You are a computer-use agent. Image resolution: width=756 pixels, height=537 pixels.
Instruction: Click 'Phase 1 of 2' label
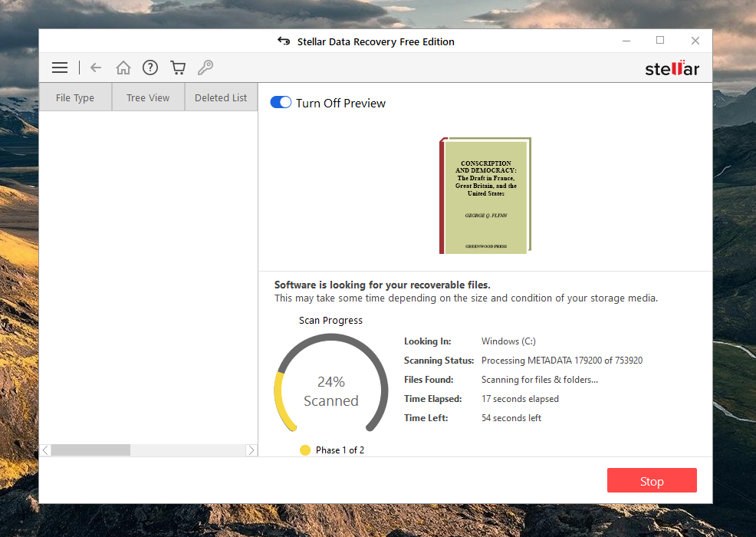340,450
